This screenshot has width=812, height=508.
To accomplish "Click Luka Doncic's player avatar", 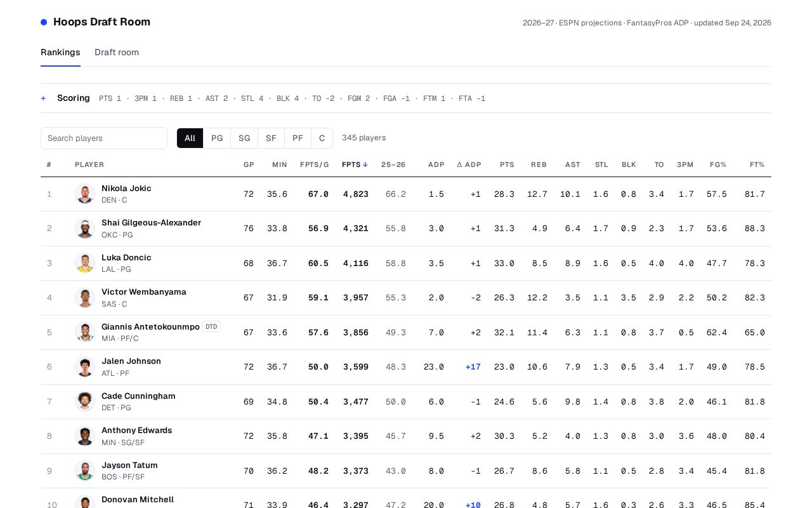I will 85,263.
